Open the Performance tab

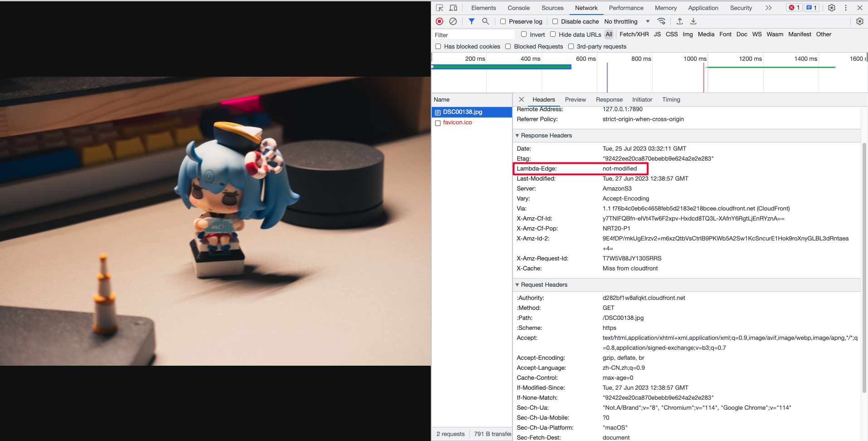pos(626,8)
